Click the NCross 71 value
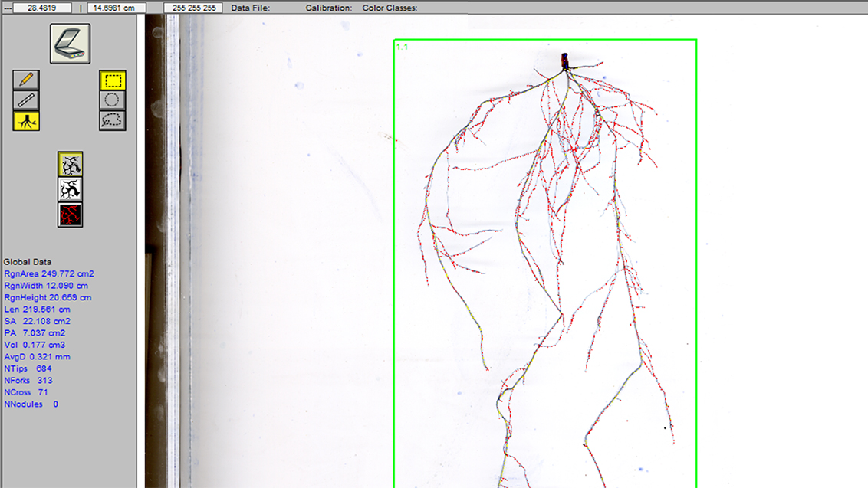868x488 pixels. point(26,392)
